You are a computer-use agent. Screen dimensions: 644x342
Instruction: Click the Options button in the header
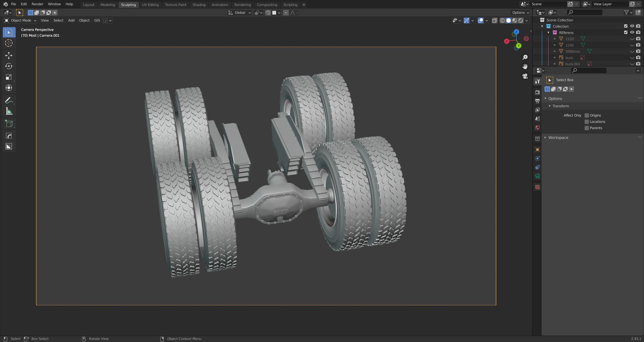pos(520,13)
